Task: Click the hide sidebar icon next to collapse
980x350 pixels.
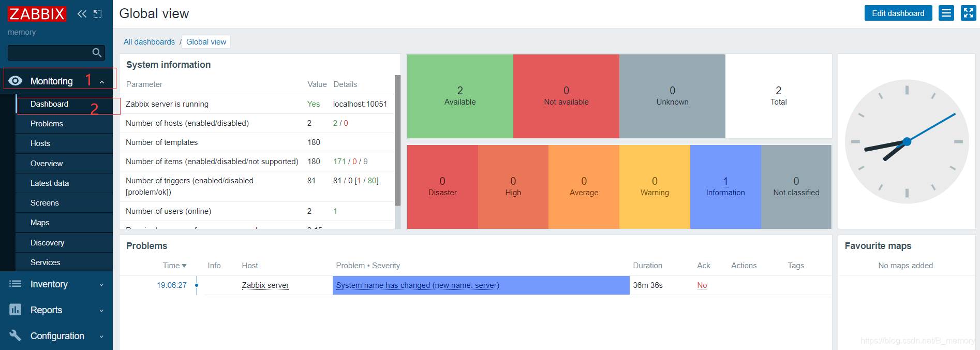Action: (x=97, y=14)
